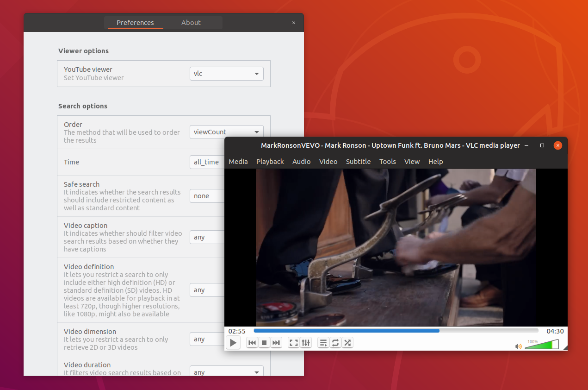Switch to the About tab
This screenshot has height=390, width=588.
[191, 23]
